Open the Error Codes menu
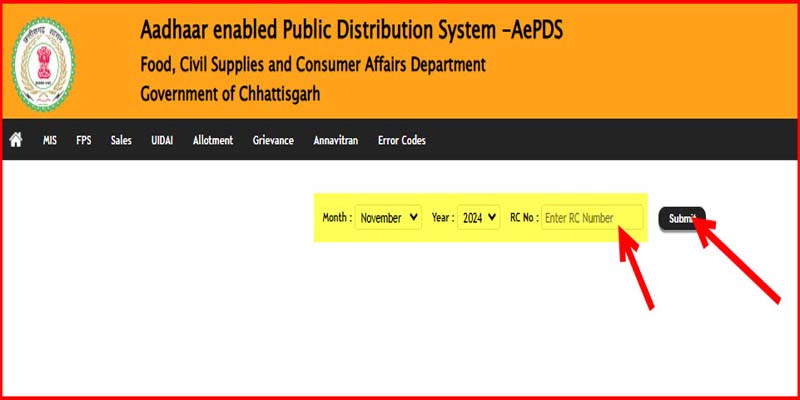 pos(402,140)
